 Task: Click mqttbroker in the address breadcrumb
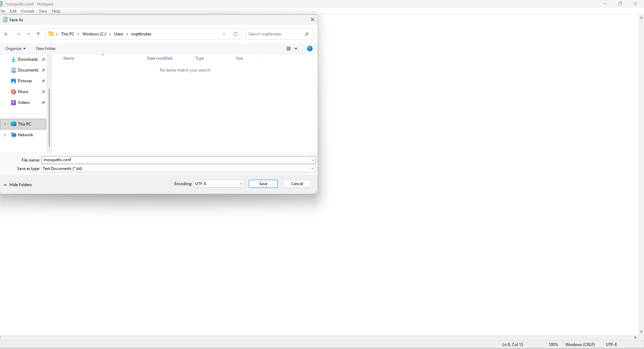(x=141, y=34)
